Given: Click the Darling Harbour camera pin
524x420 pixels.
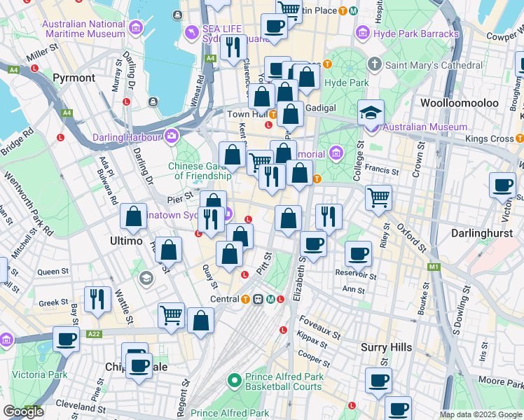Looking at the screenshot, I should click(171, 135).
